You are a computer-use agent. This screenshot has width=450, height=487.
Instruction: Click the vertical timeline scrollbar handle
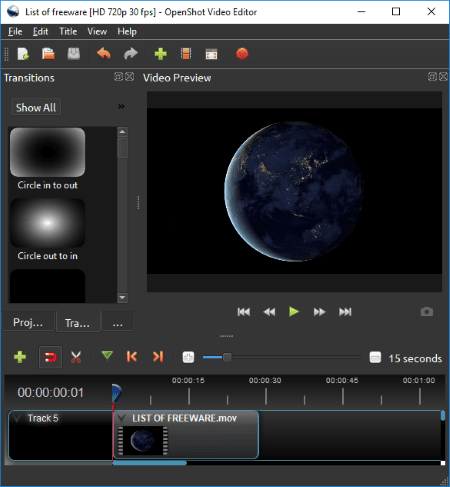point(443,415)
